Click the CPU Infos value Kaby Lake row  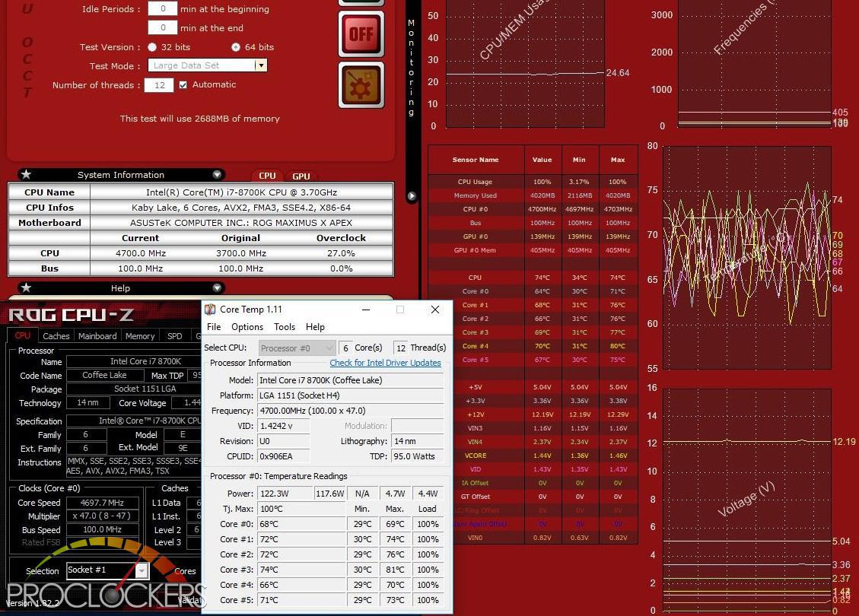pos(241,208)
